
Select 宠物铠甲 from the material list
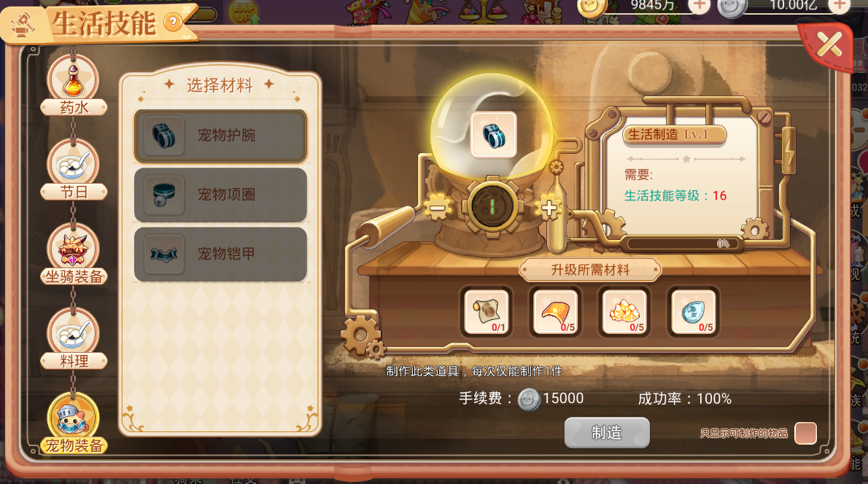coord(220,254)
